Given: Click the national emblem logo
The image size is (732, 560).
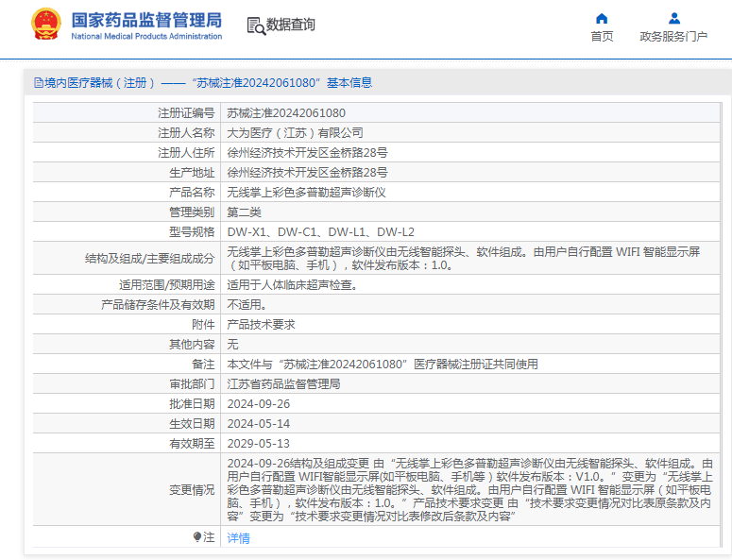Looking at the screenshot, I should 46,24.
